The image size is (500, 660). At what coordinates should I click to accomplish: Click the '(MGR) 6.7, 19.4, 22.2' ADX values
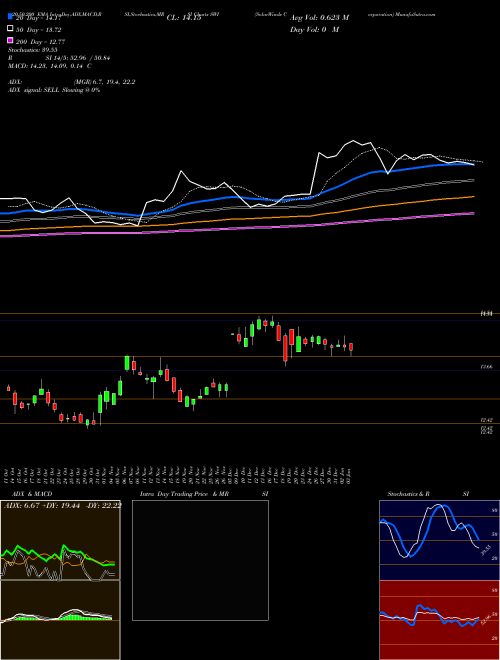tap(104, 82)
